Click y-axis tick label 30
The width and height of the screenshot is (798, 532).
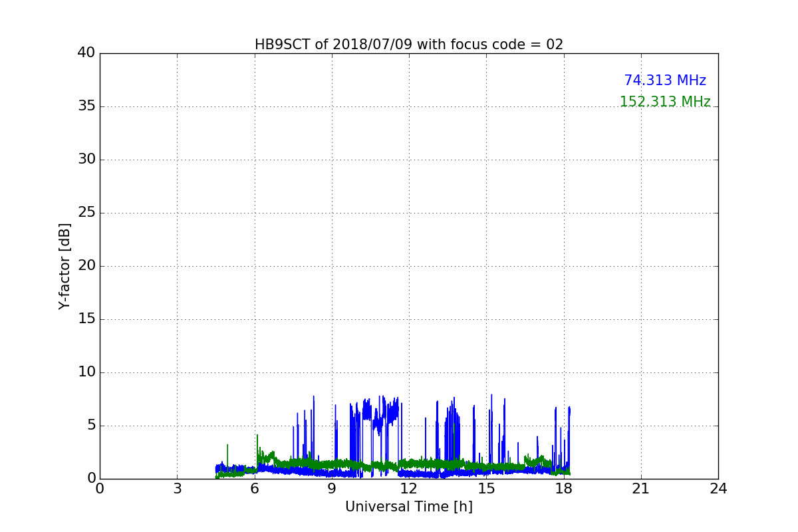[86, 160]
